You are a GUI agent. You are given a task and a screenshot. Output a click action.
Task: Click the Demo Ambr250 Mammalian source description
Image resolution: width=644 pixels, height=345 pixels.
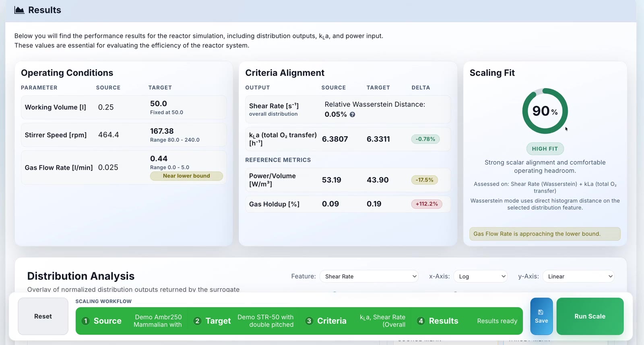tap(158, 321)
